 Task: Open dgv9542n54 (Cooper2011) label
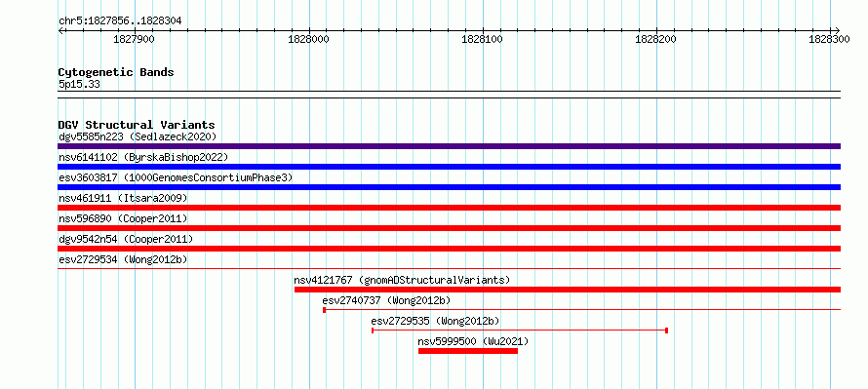coord(126,239)
